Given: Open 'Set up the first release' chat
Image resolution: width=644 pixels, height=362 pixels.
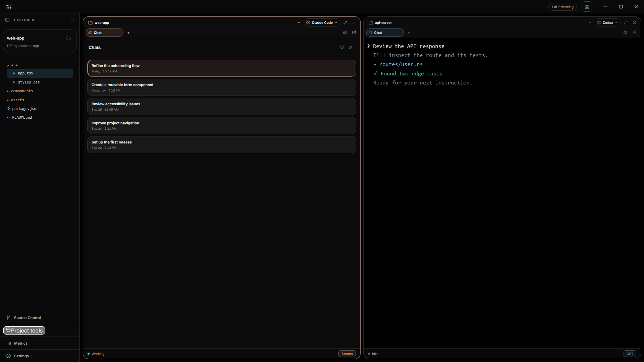Looking at the screenshot, I should click(x=221, y=145).
